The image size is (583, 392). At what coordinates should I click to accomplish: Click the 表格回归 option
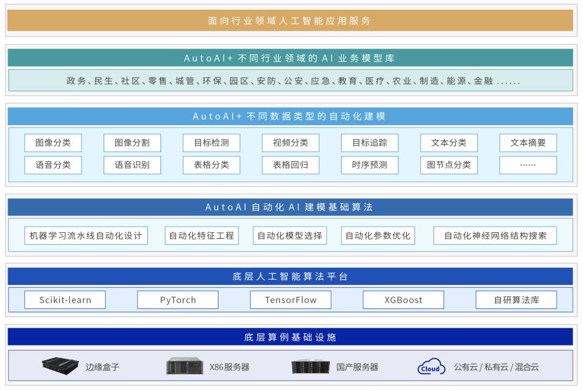(x=290, y=165)
